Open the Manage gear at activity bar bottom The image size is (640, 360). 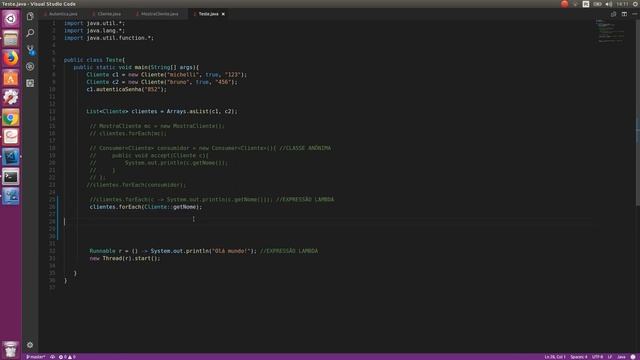30,345
